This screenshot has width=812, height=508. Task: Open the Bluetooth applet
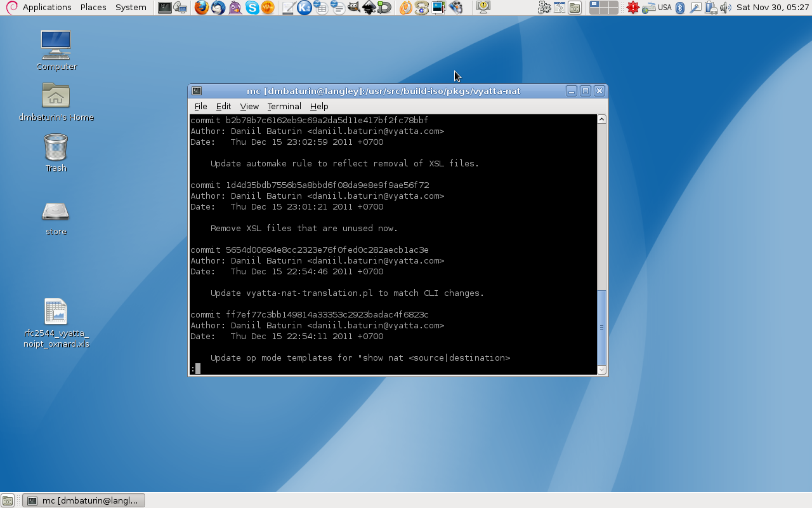click(x=679, y=8)
